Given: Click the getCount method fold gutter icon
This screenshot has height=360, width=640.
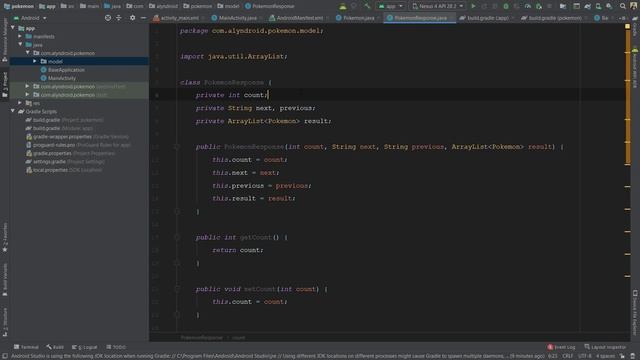Looking at the screenshot, I should [x=177, y=237].
